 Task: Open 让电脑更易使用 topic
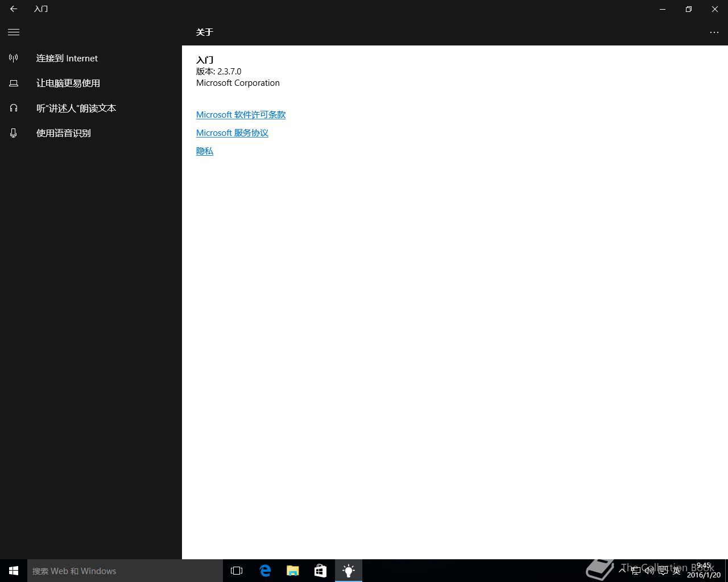[x=68, y=83]
